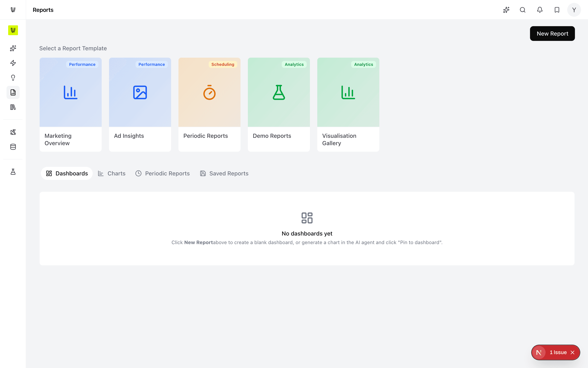Screen dimensions: 588x368
Task: Click the bar chart icon on Marketing Overview
Action: (70, 92)
